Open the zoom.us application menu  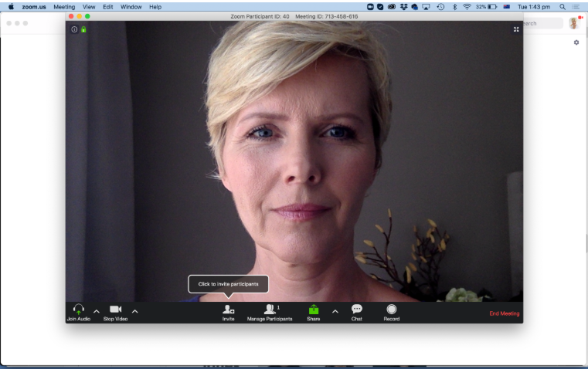pyautogui.click(x=34, y=7)
